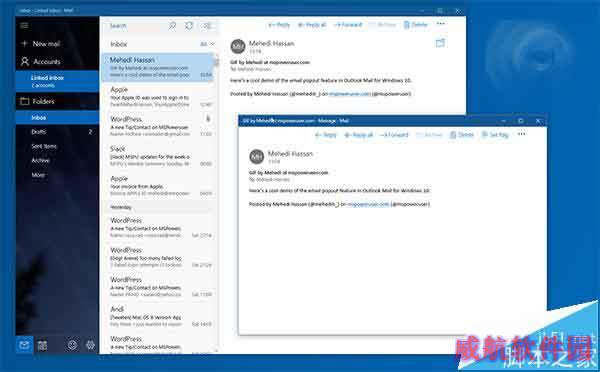Open the mspoweruser.com link in popup
The height and width of the screenshot is (372, 600).
(x=368, y=204)
